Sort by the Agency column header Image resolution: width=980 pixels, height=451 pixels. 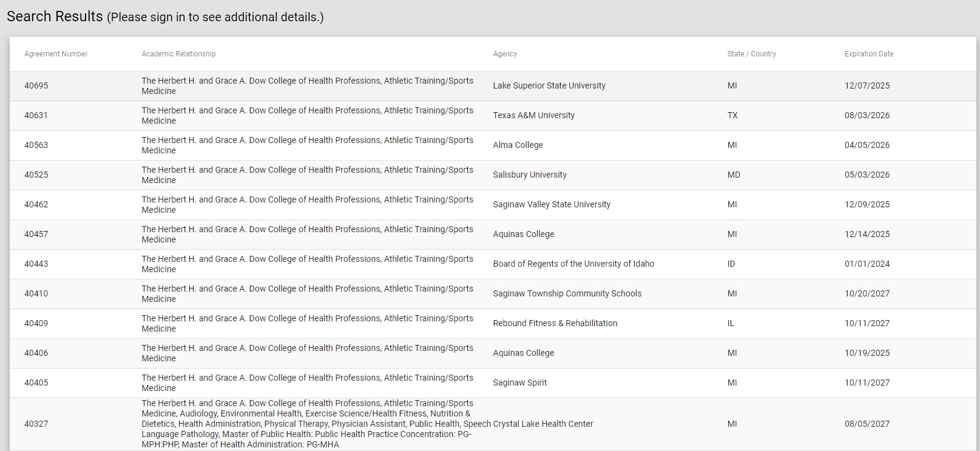[x=505, y=54]
